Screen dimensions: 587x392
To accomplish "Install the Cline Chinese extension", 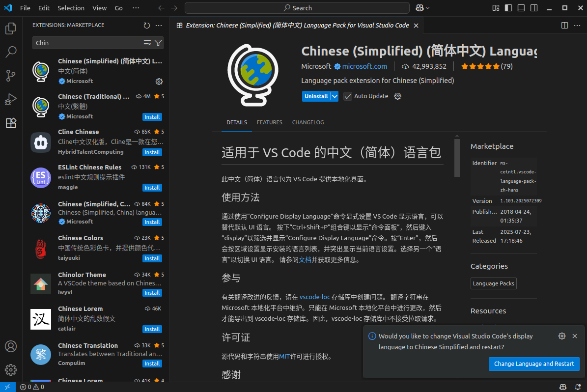I will coord(152,152).
